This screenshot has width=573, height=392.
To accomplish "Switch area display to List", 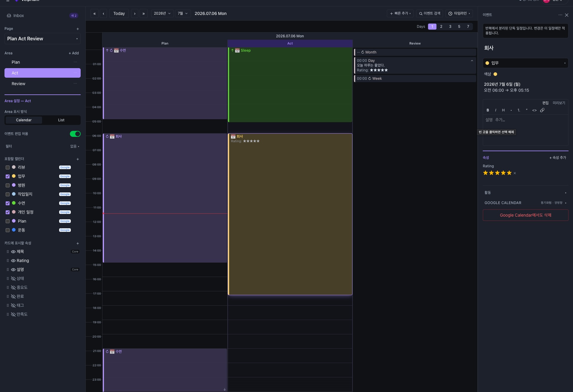I will tap(61, 120).
